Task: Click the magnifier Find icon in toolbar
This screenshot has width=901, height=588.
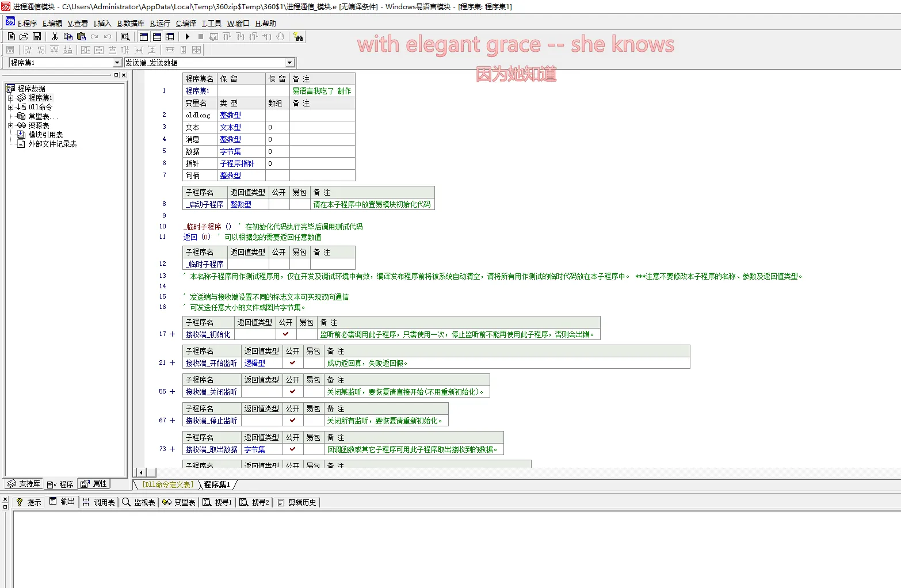Action: pyautogui.click(x=125, y=37)
